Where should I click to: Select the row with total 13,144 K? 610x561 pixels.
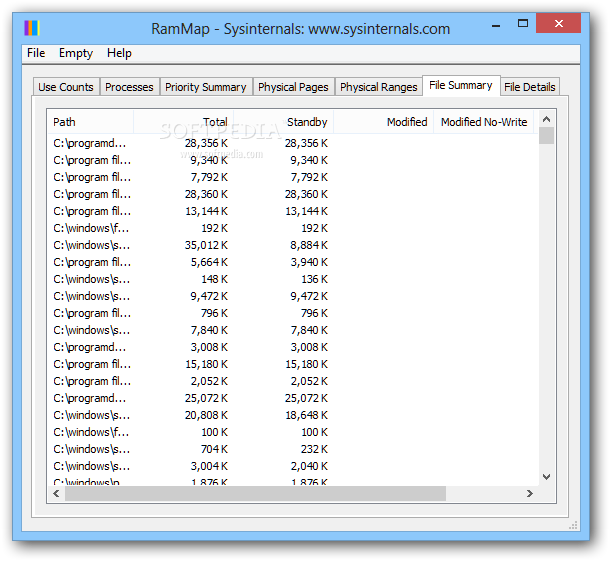coord(293,211)
